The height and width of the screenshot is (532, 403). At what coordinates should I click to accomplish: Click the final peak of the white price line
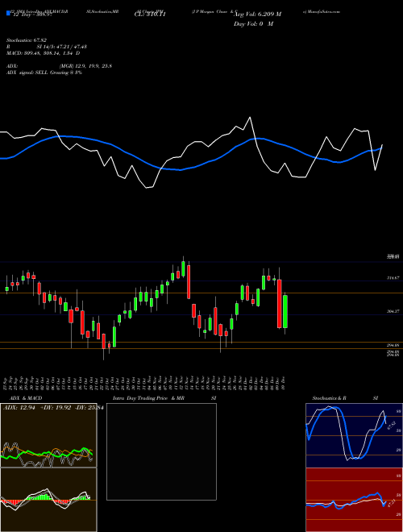pos(355,129)
